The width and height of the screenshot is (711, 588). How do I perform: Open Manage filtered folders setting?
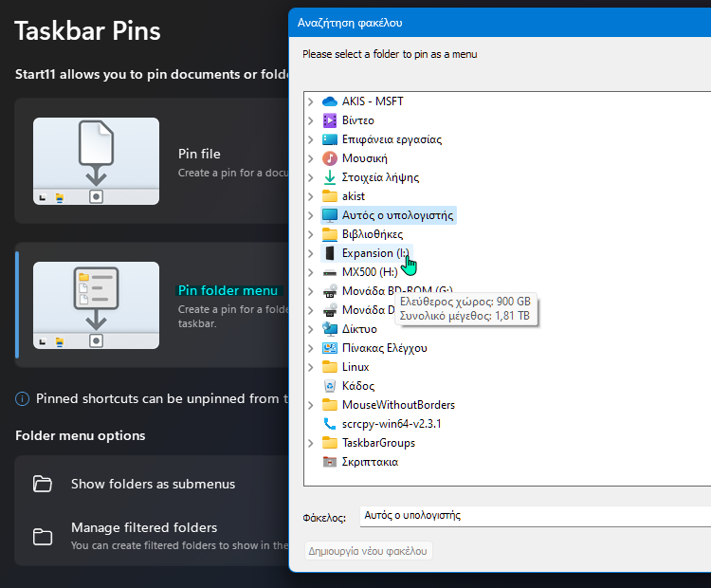coord(152,536)
